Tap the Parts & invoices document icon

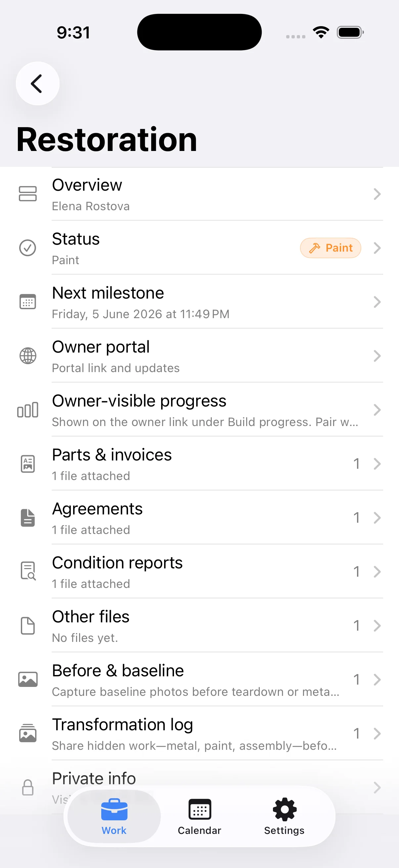click(27, 464)
